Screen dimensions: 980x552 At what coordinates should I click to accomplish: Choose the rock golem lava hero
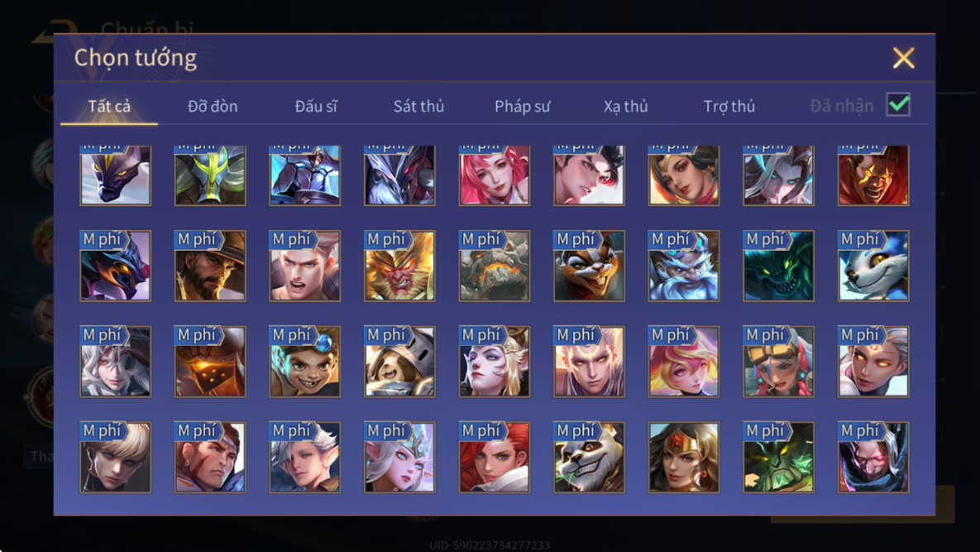click(495, 266)
